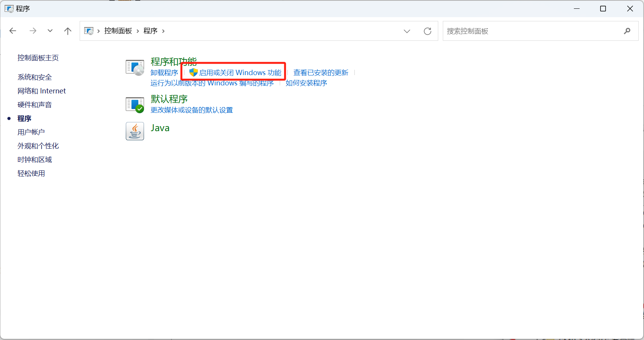
Task: Go up one level with up arrow
Action: 68,31
